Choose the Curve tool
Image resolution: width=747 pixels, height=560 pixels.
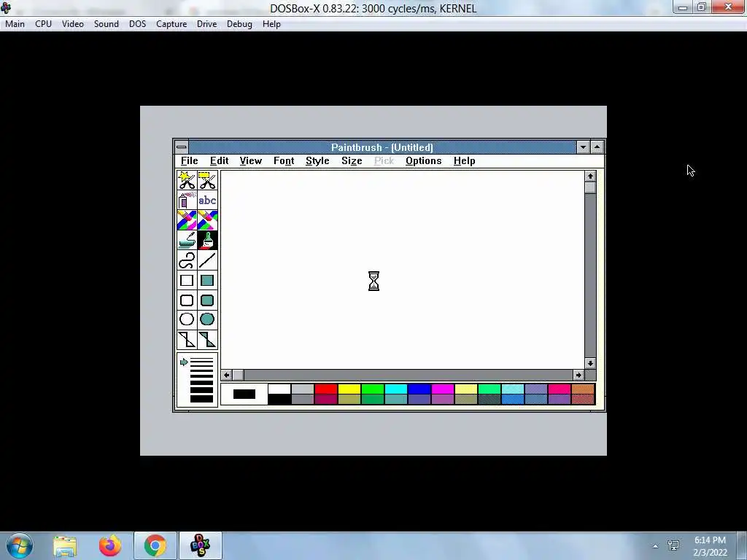point(187,260)
